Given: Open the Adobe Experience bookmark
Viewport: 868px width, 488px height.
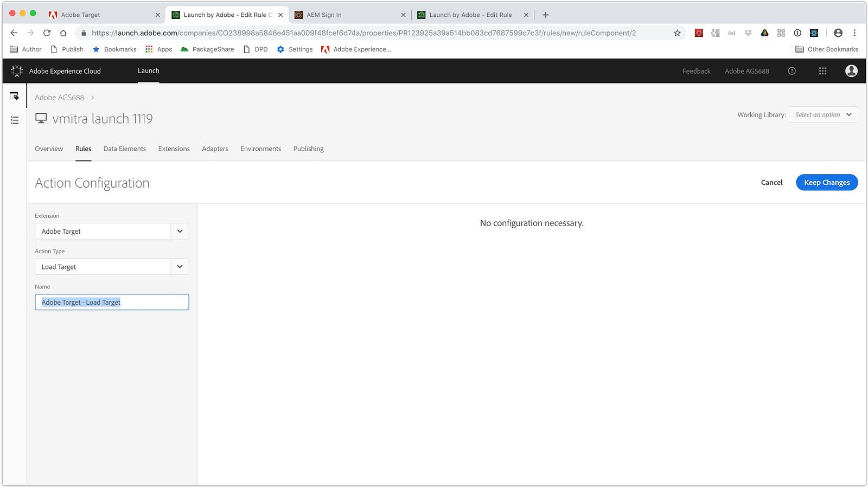Looking at the screenshot, I should pyautogui.click(x=356, y=49).
